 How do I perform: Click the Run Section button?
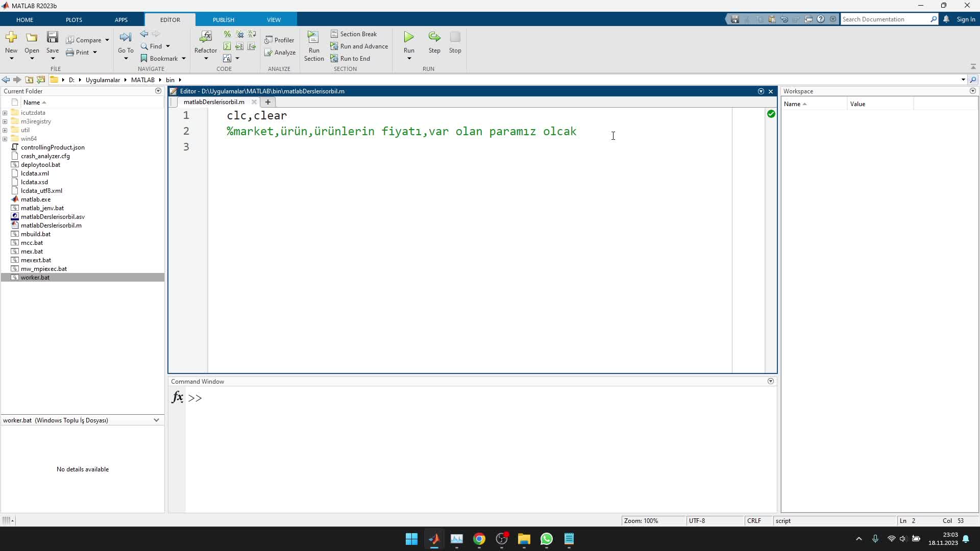click(x=314, y=45)
